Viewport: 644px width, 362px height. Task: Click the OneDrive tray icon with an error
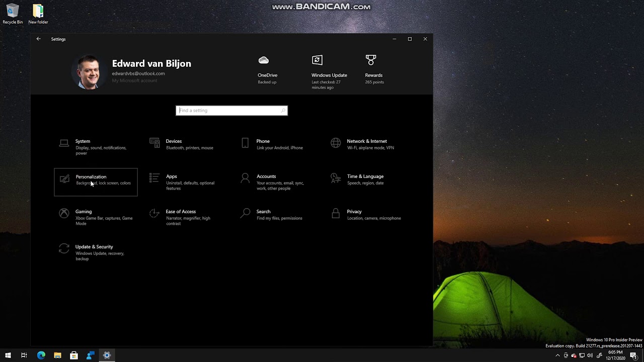point(574,355)
